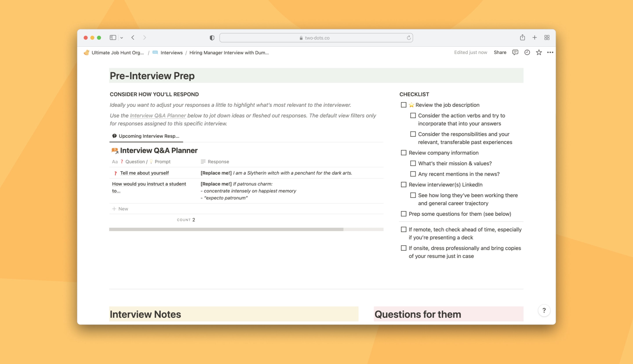Go back with the browser back arrow
Image resolution: width=633 pixels, height=364 pixels.
tap(133, 38)
